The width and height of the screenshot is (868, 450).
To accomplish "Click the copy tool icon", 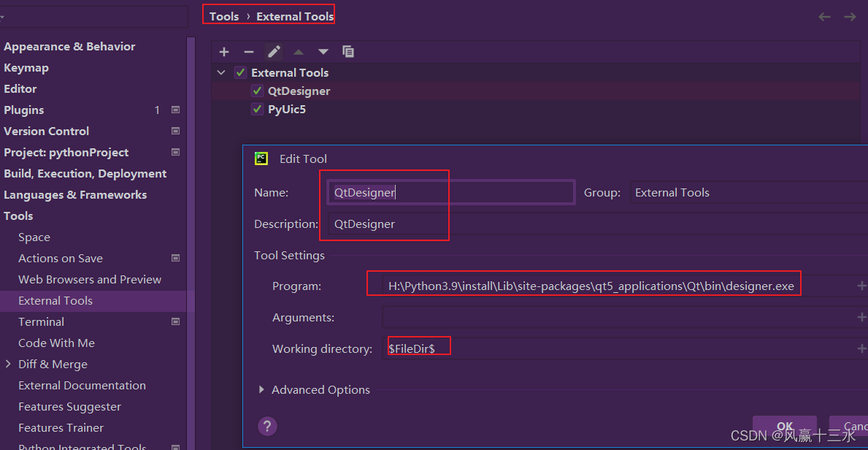I will click(348, 51).
